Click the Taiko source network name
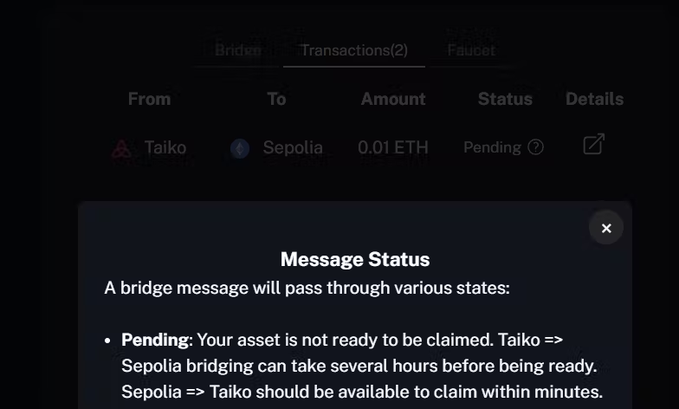Viewport: 679px width, 409px height. pos(165,147)
